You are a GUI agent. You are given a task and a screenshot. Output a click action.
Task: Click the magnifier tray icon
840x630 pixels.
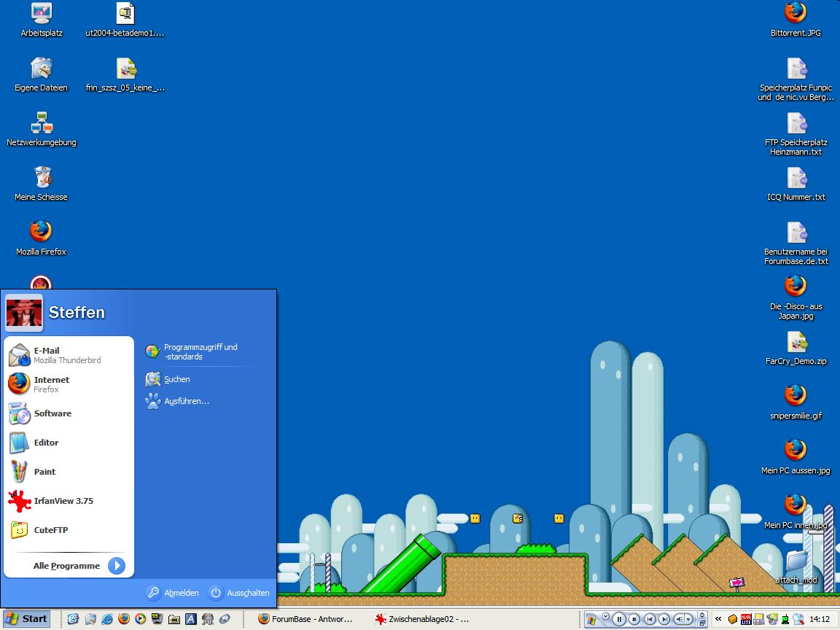pyautogui.click(x=798, y=619)
